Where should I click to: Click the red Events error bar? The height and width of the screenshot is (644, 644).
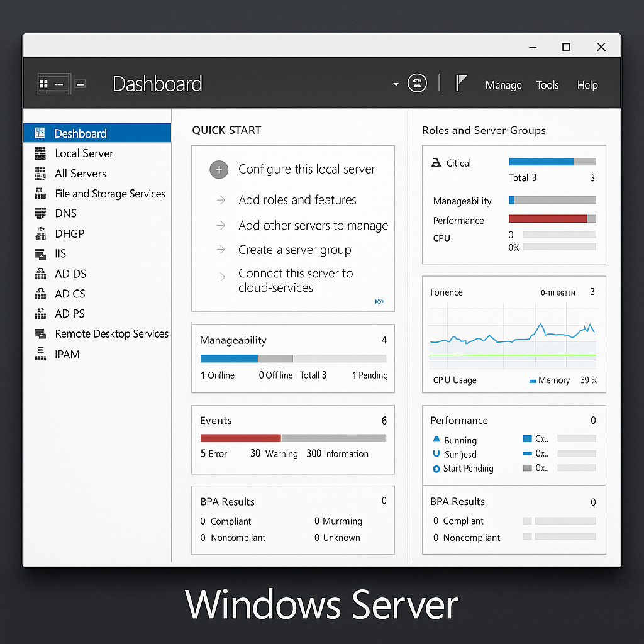(240, 438)
